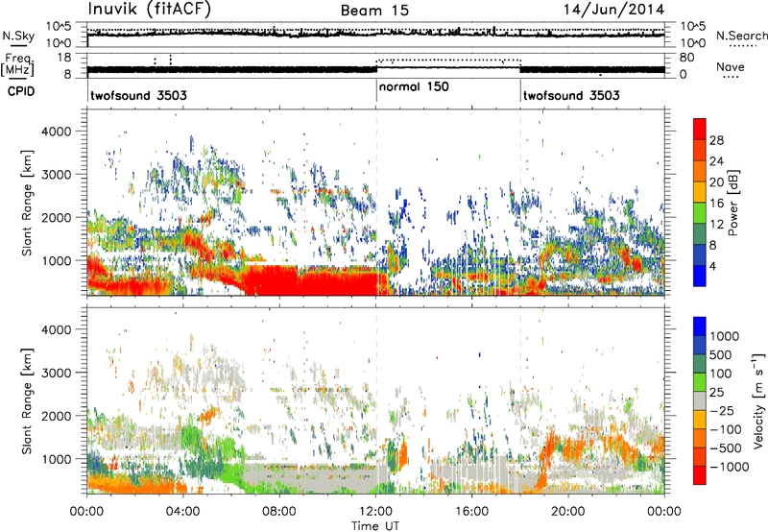Viewport: 768px width, 532px height.
Task: Click the "Inuvik (fitACF)" plot title
Action: (150, 9)
